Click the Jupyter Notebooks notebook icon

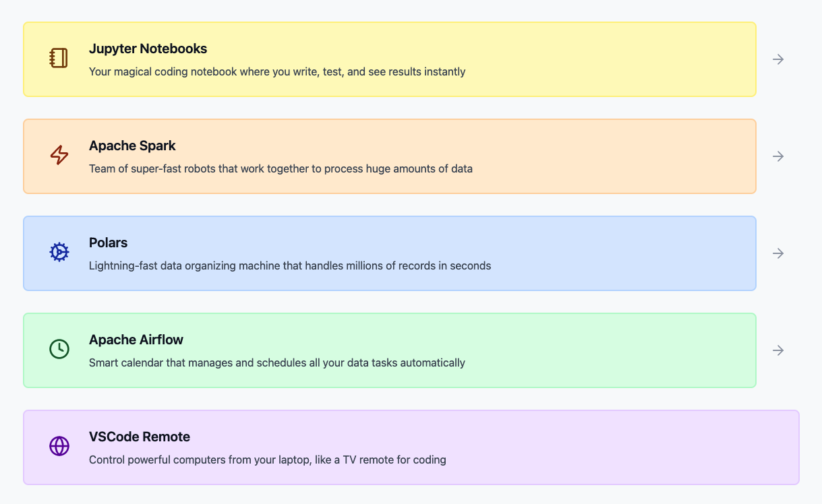coord(59,58)
